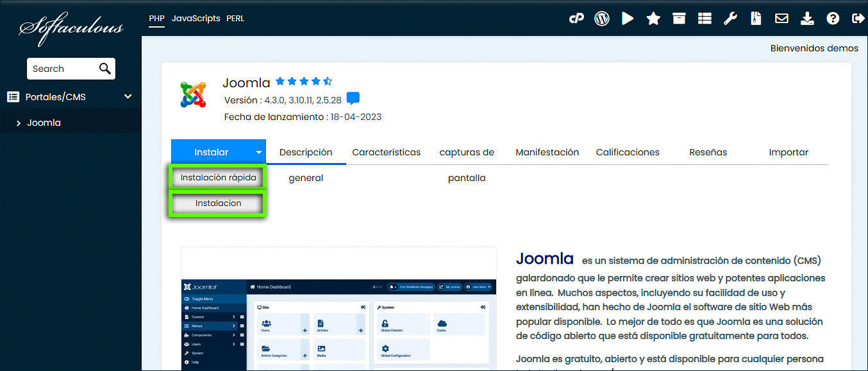This screenshot has height=371, width=868.
Task: Open help using the question mark icon
Action: [833, 18]
